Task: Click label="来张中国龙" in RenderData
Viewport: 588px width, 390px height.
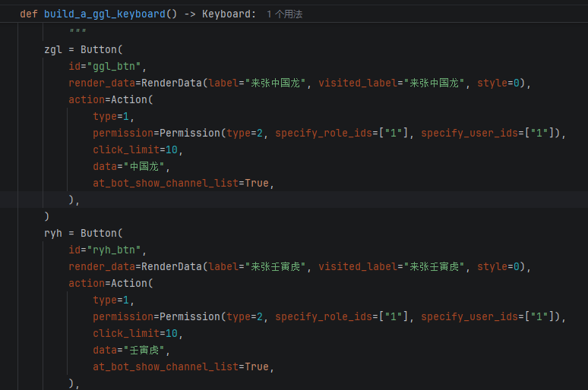Action: [257, 83]
